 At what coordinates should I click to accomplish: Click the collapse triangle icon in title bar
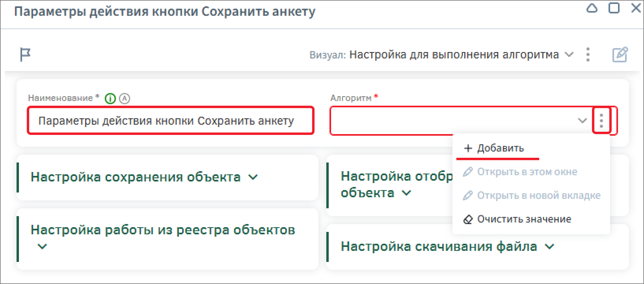point(592,8)
